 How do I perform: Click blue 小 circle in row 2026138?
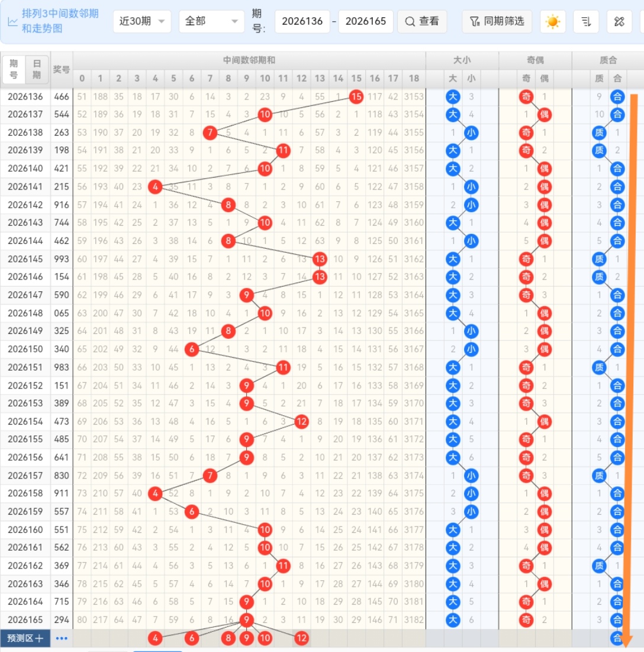[x=471, y=133]
